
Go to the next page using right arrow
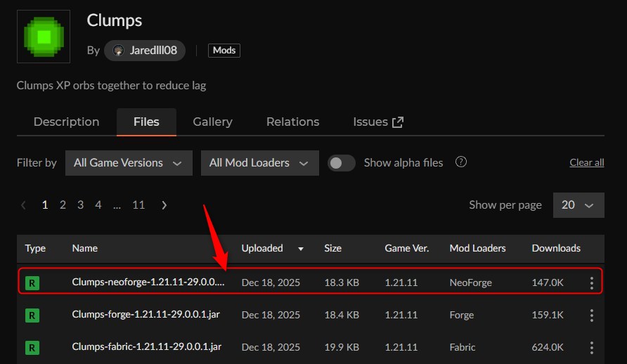tap(164, 205)
